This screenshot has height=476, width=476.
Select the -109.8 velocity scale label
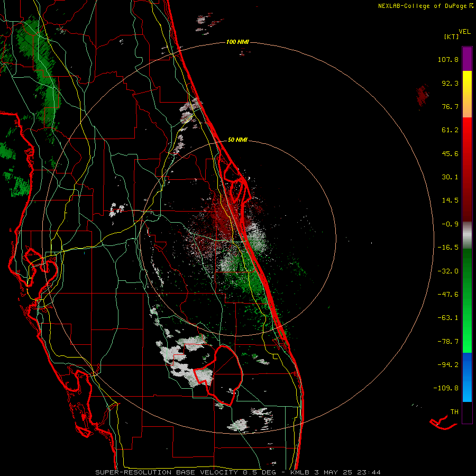(446, 388)
